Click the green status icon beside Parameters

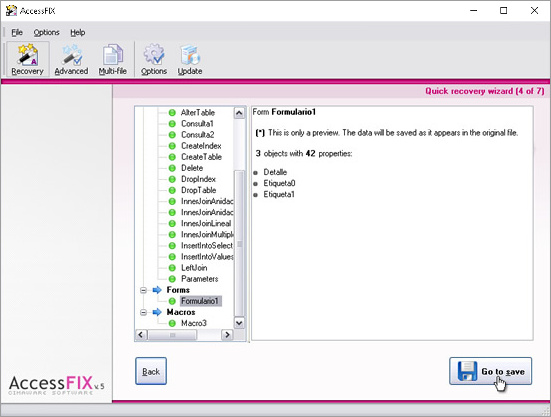pyautogui.click(x=172, y=279)
